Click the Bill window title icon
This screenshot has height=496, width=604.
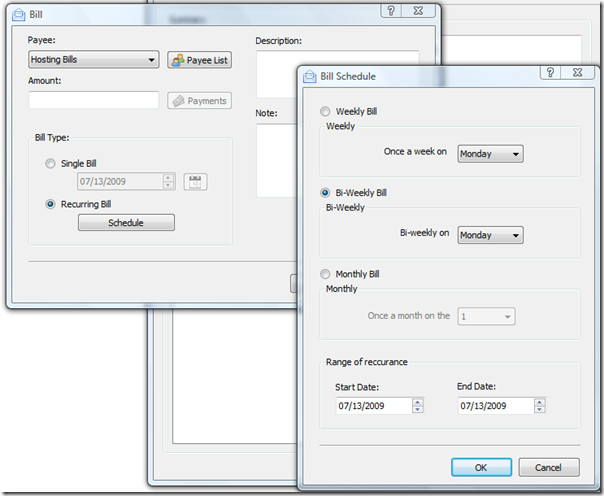pos(18,15)
